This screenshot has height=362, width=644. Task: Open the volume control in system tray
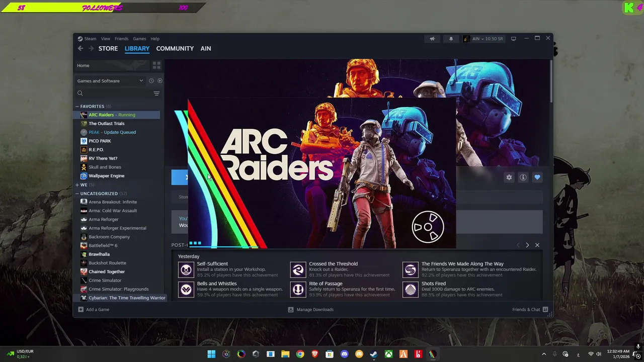(598, 354)
